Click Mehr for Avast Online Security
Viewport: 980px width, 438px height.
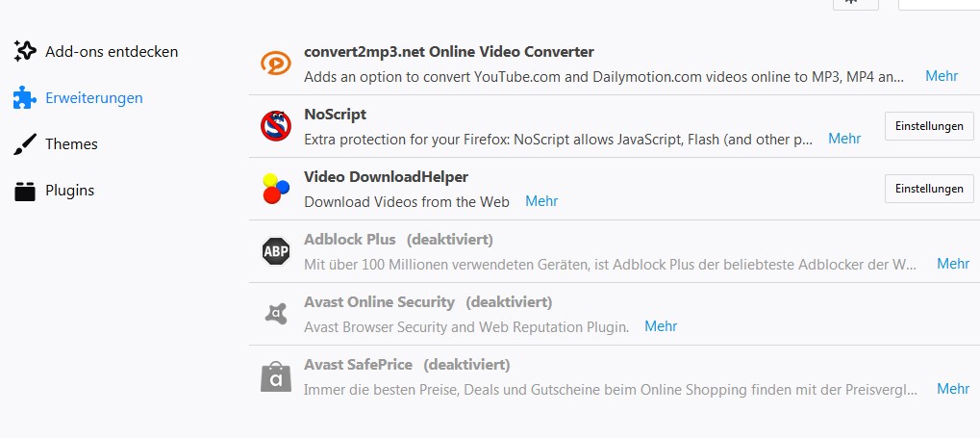click(661, 326)
